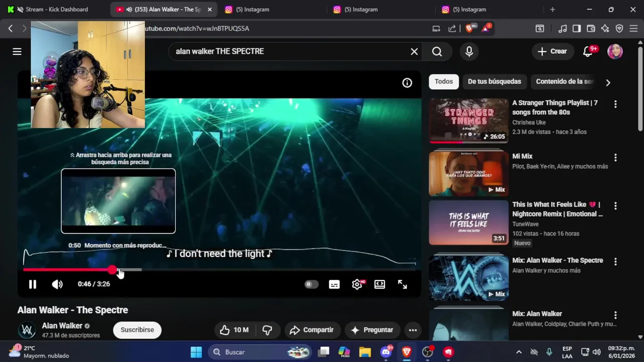The image size is (644, 362).
Task: Open Windows Start menu
Action: click(196, 352)
